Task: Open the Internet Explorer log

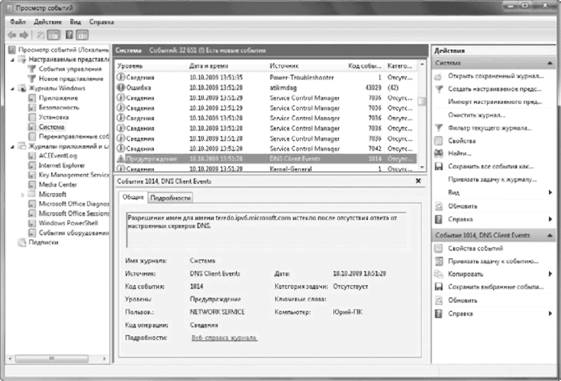Action: point(62,165)
